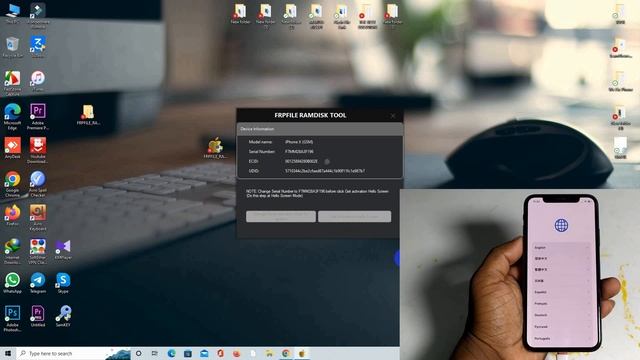The height and width of the screenshot is (360, 640).
Task: Open Avro Keyboard desktop icon
Action: pyautogui.click(x=38, y=217)
